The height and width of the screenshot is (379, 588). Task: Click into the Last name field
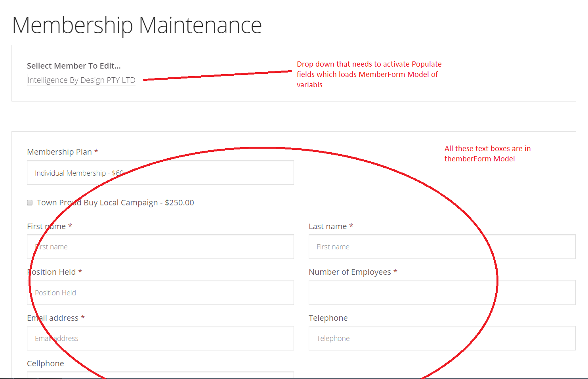(442, 247)
